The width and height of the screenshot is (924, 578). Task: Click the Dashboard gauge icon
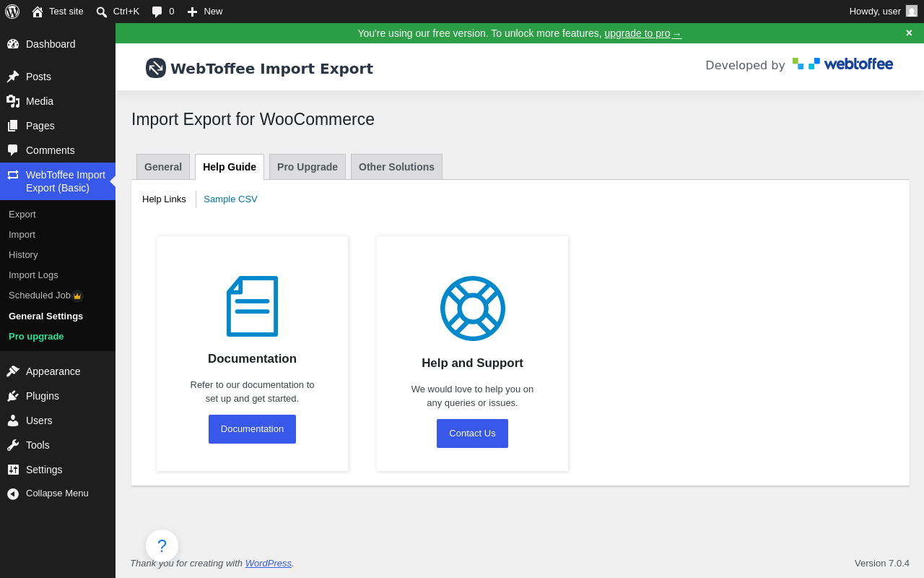(x=13, y=44)
